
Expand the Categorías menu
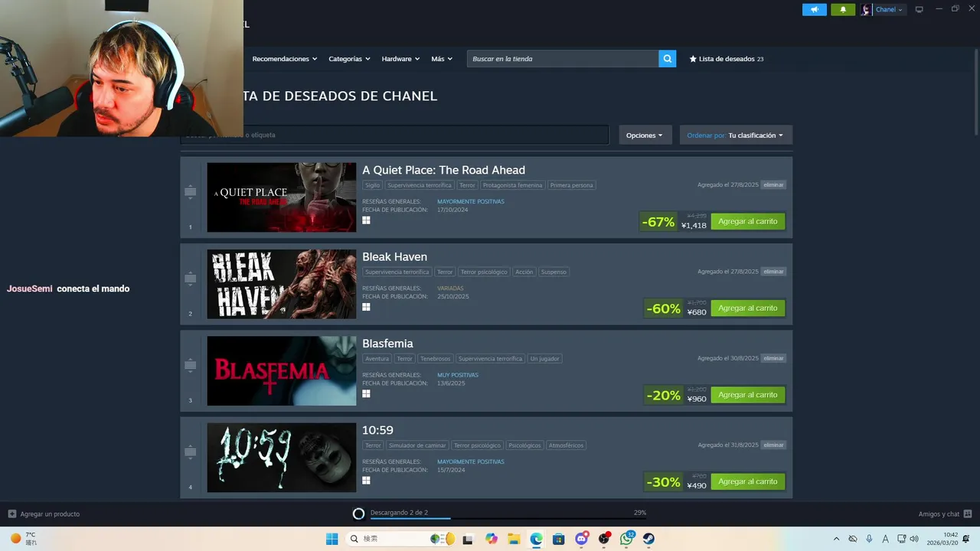(x=349, y=59)
